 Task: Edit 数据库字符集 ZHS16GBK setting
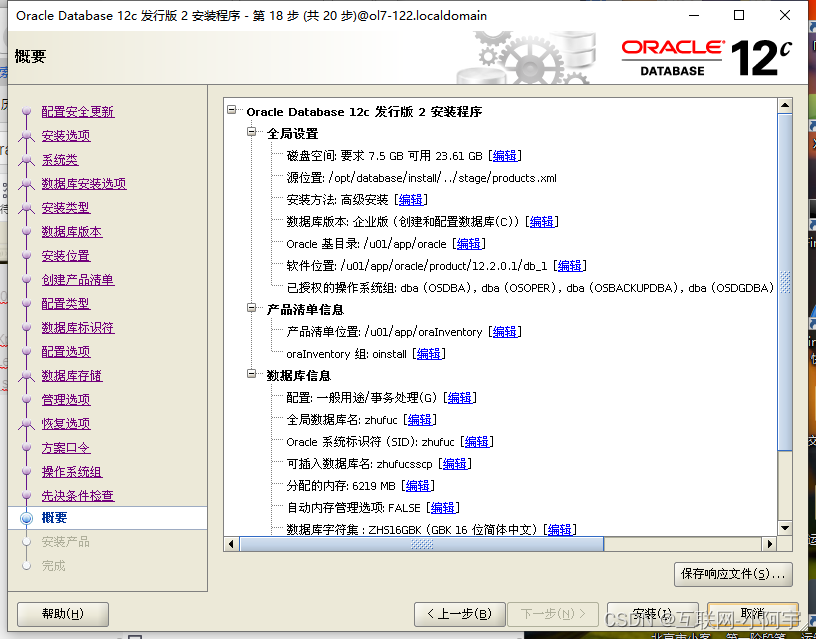coord(560,529)
